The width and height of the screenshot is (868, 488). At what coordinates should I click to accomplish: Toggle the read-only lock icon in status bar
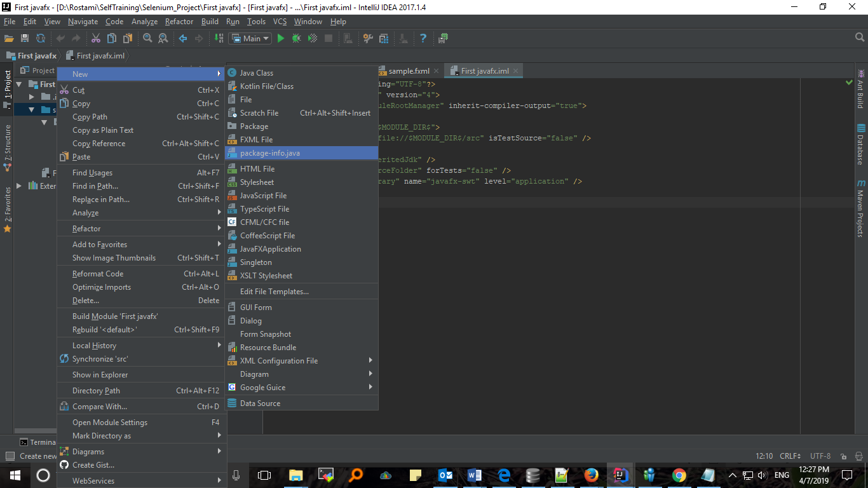[x=843, y=456]
